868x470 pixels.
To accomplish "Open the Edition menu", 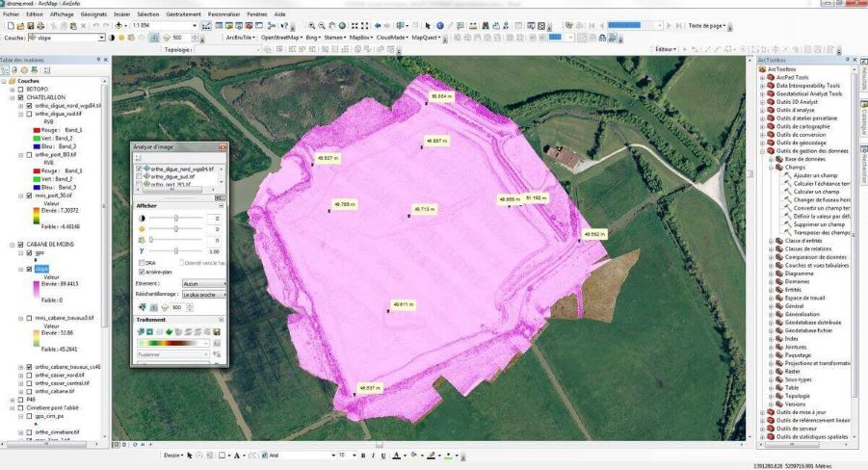I will [x=35, y=13].
